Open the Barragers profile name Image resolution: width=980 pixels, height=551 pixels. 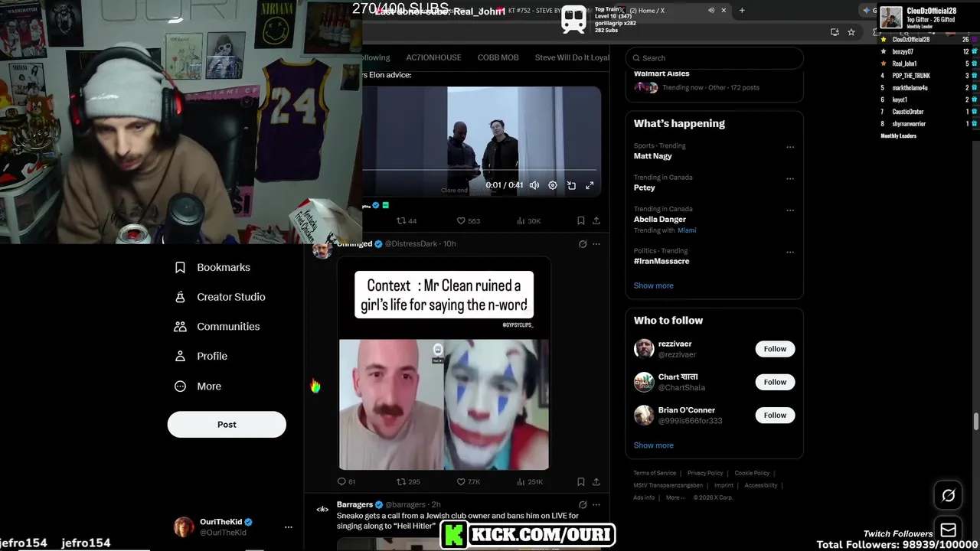(x=354, y=504)
